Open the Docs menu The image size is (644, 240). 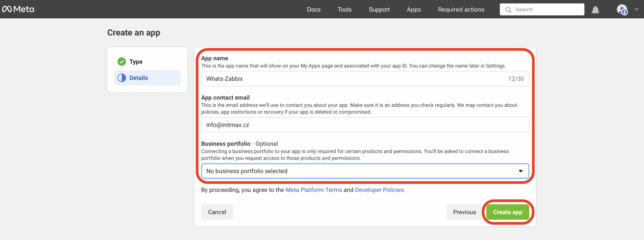314,10
